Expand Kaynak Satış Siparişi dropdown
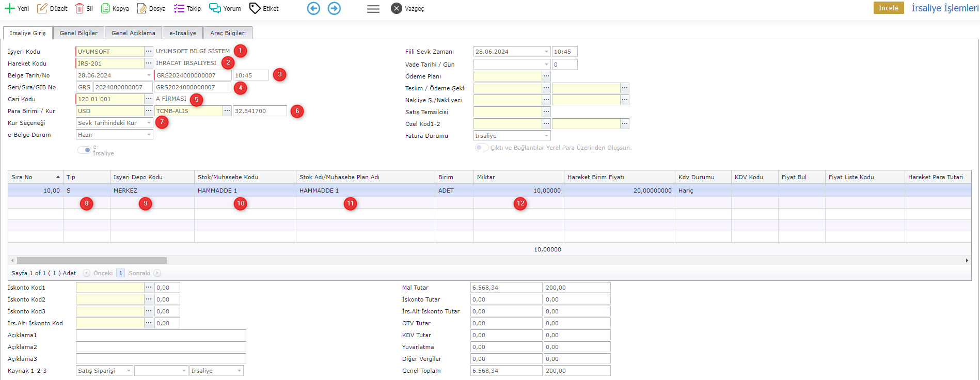This screenshot has height=380, width=980. [129, 371]
